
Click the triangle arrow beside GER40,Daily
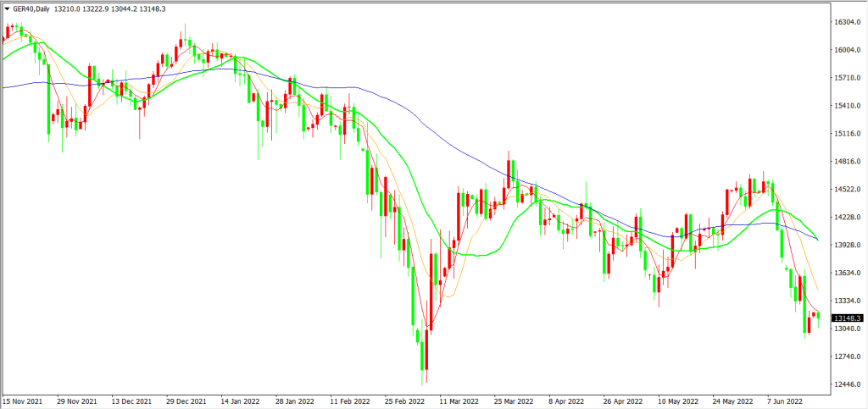7,8
